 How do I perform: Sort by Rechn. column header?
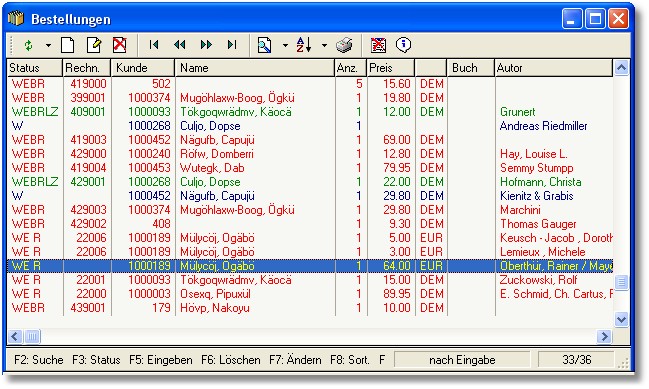pyautogui.click(x=87, y=68)
